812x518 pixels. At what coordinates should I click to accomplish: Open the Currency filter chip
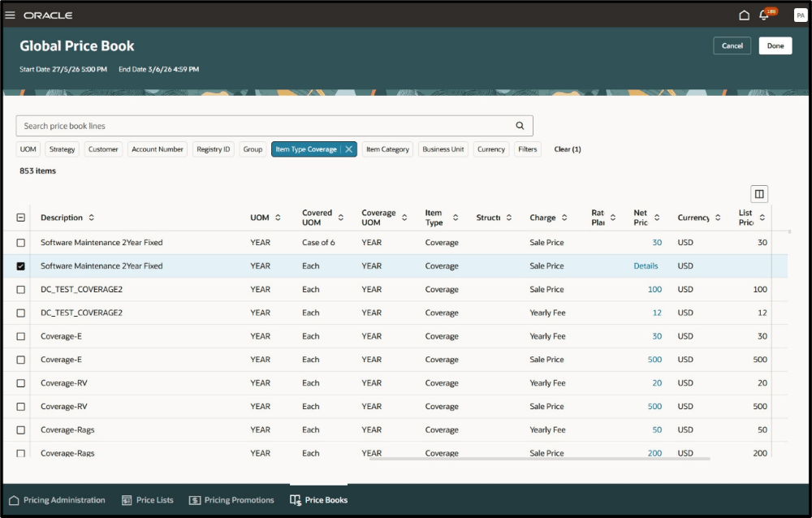[491, 149]
